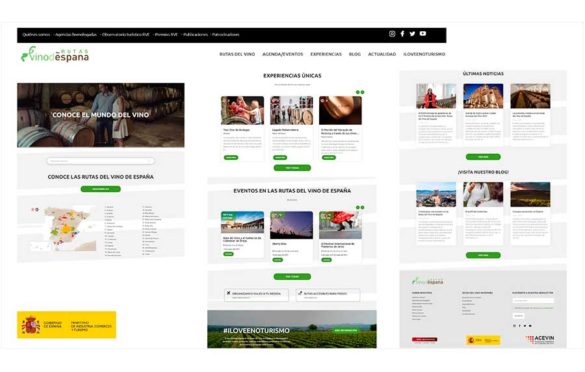The height and width of the screenshot is (372, 585).
Task: Open Publicaciones in the top bar
Action: [x=195, y=35]
